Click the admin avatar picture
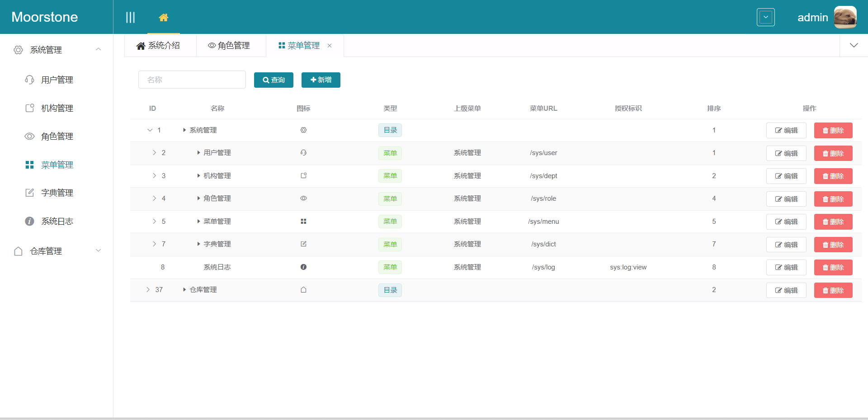868x420 pixels. point(845,17)
